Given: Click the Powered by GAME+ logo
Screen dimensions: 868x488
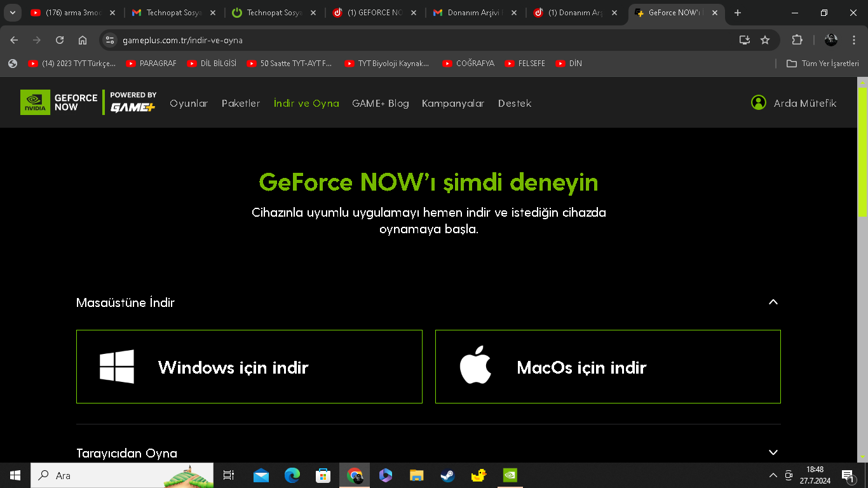Looking at the screenshot, I should click(x=133, y=102).
